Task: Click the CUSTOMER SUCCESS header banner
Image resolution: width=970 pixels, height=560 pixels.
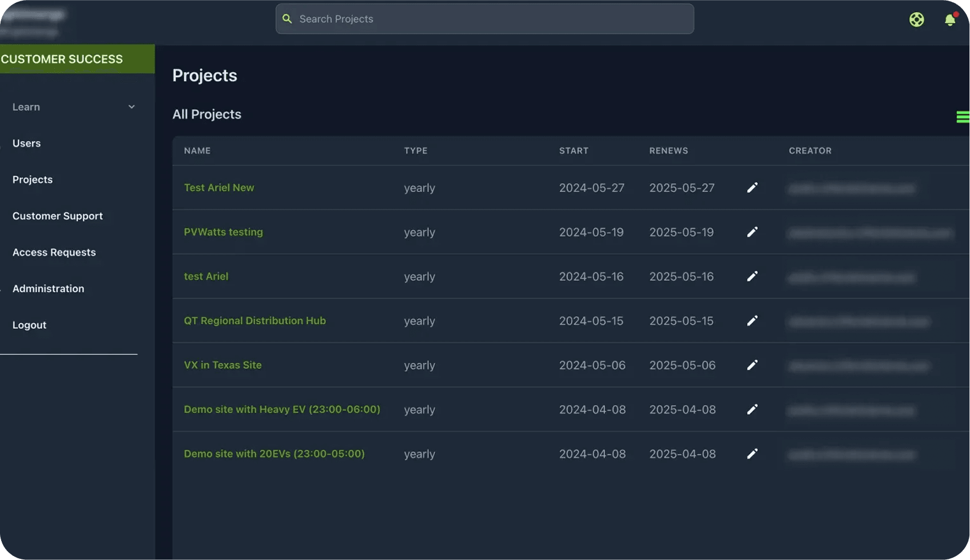Action: tap(77, 59)
